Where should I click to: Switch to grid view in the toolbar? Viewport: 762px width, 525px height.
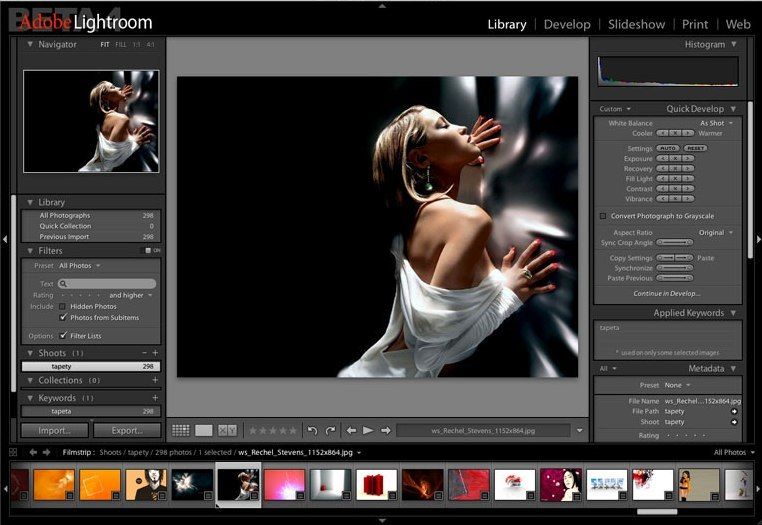click(180, 430)
